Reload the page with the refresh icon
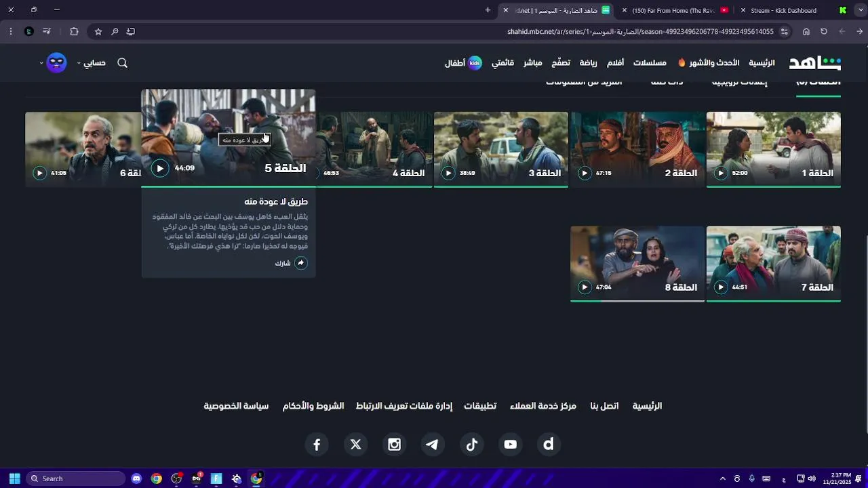 pos(824,31)
